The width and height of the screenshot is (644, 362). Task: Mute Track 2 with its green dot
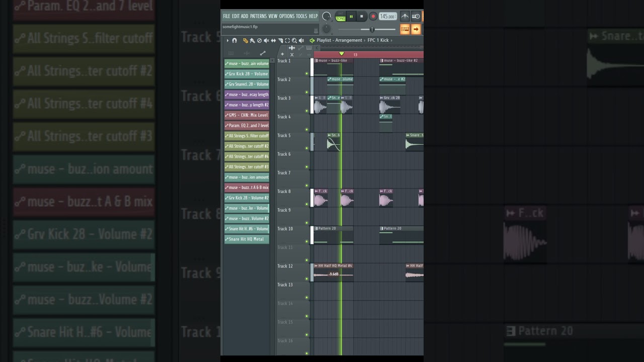tap(306, 92)
